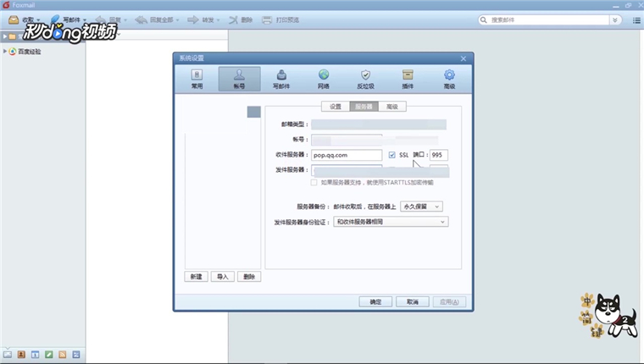Expand the advanced search chevron
Screen dimensions: 644x364
[x=615, y=19]
